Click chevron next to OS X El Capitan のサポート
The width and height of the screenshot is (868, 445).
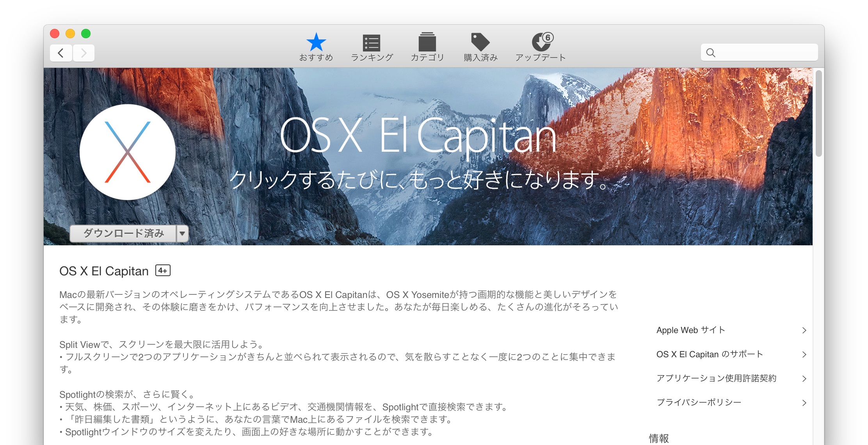(804, 355)
